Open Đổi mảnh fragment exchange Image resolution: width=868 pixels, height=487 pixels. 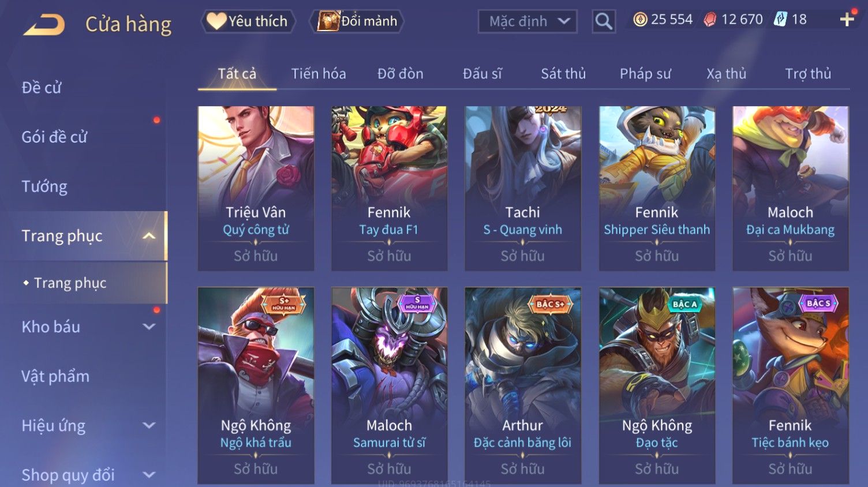[357, 21]
